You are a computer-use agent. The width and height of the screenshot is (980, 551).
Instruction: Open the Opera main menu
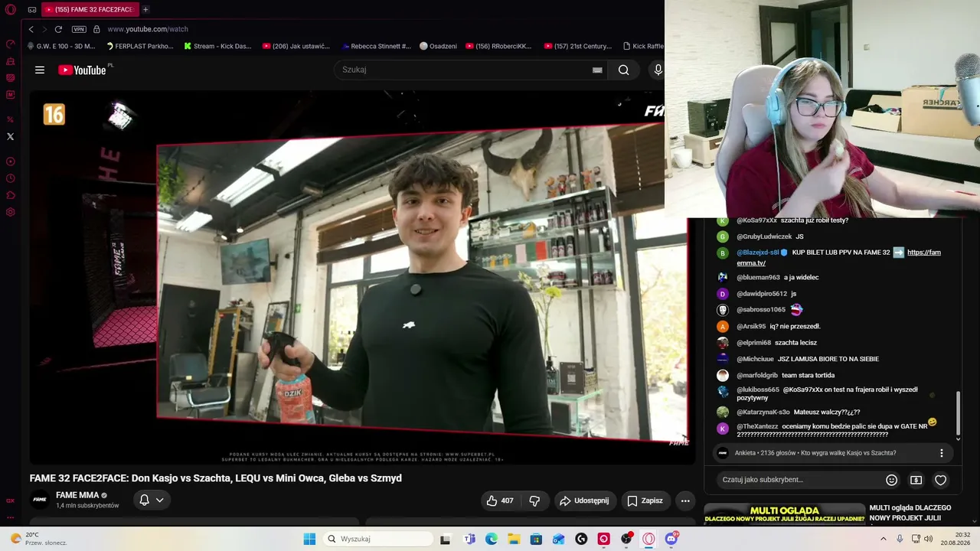tap(11, 9)
